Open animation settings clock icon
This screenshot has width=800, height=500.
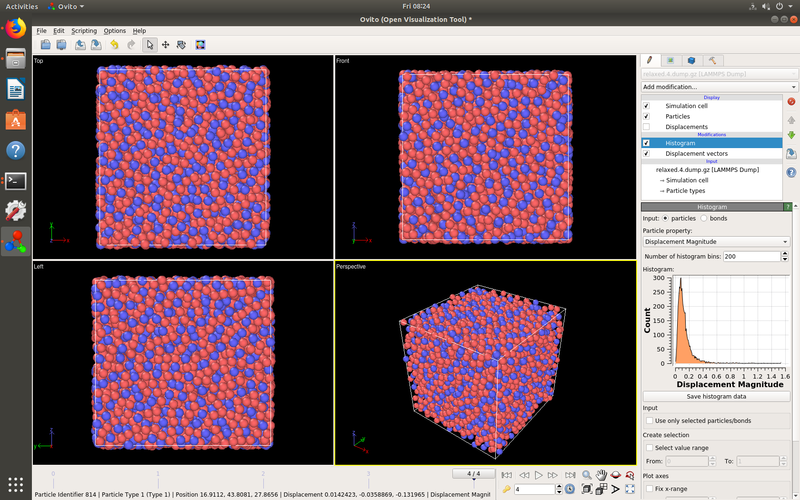click(570, 489)
